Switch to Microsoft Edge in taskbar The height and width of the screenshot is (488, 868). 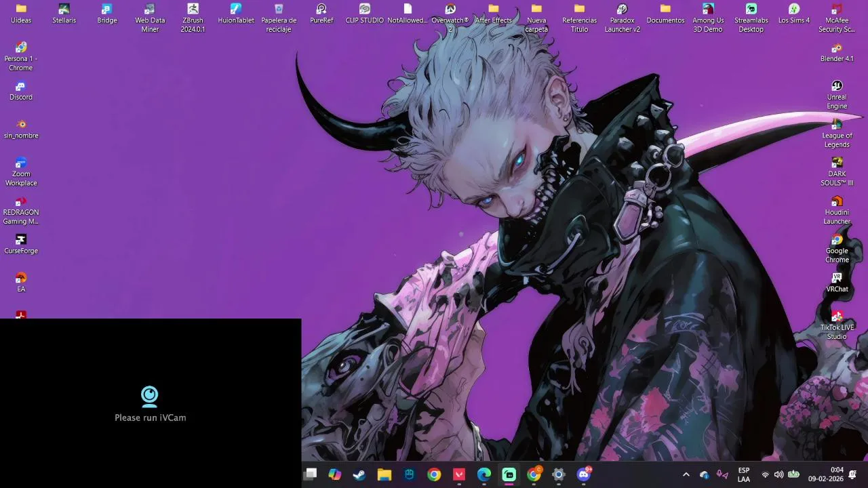click(484, 474)
